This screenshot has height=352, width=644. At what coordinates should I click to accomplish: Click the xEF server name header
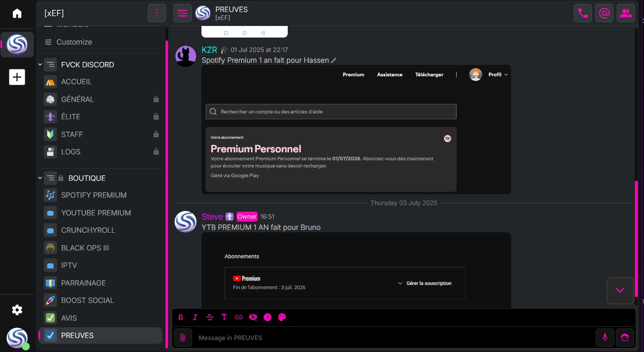click(x=54, y=13)
